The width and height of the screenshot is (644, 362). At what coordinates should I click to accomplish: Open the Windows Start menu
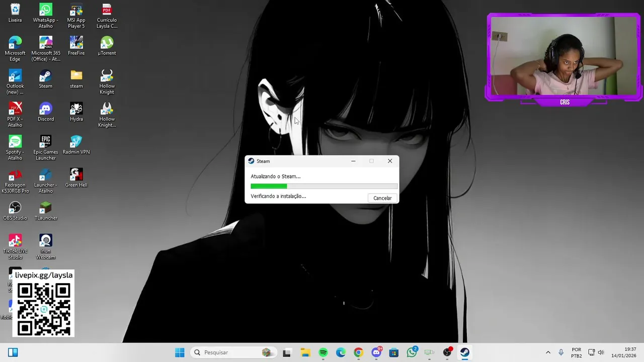click(180, 352)
